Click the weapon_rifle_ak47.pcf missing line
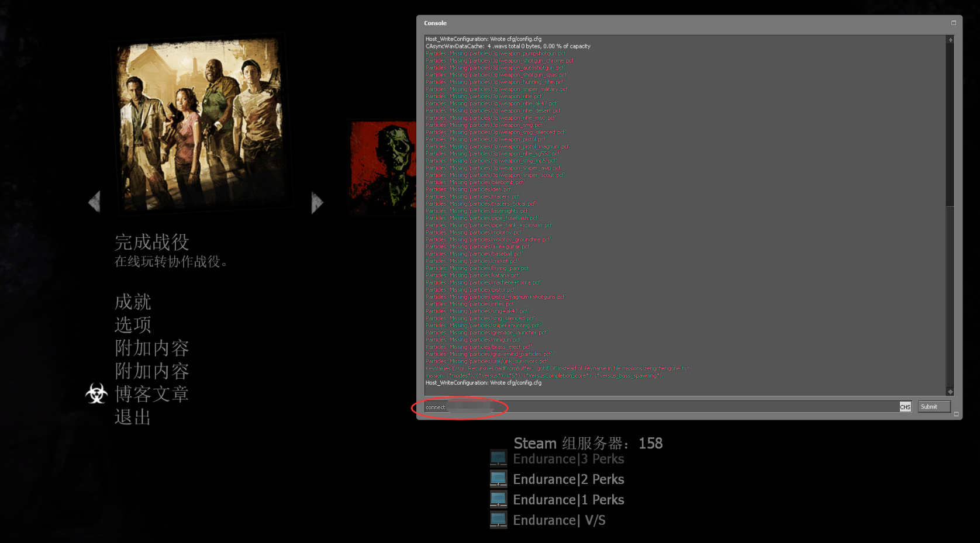 [492, 103]
